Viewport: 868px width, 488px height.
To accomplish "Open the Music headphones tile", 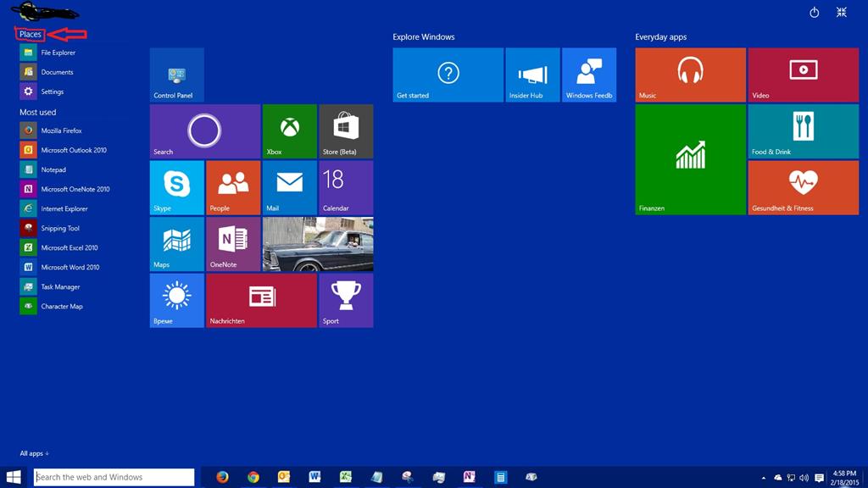I will tap(690, 75).
